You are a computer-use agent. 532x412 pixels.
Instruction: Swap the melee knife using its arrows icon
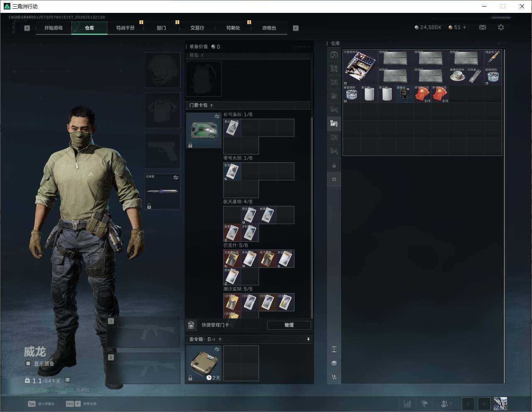pyautogui.click(x=176, y=178)
